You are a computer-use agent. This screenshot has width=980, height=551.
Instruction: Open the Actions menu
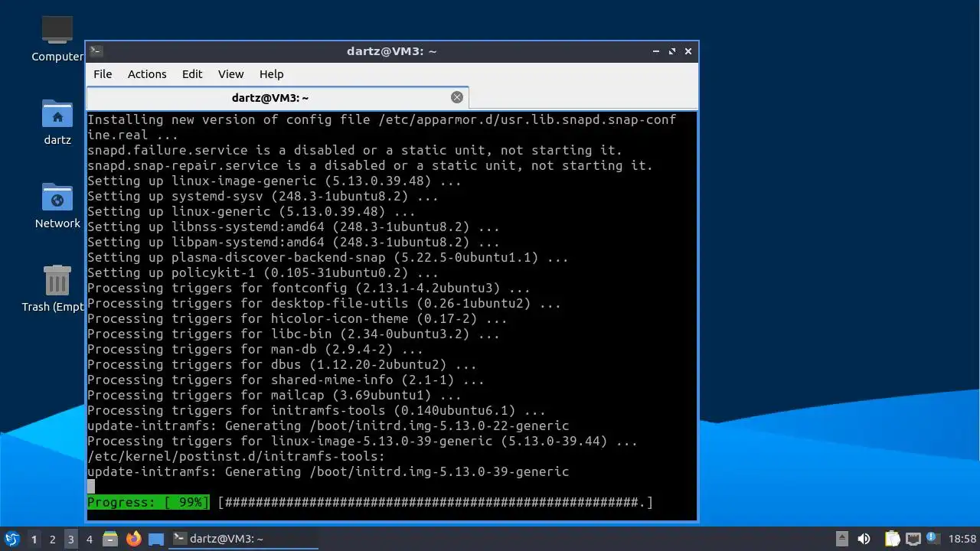click(x=147, y=74)
